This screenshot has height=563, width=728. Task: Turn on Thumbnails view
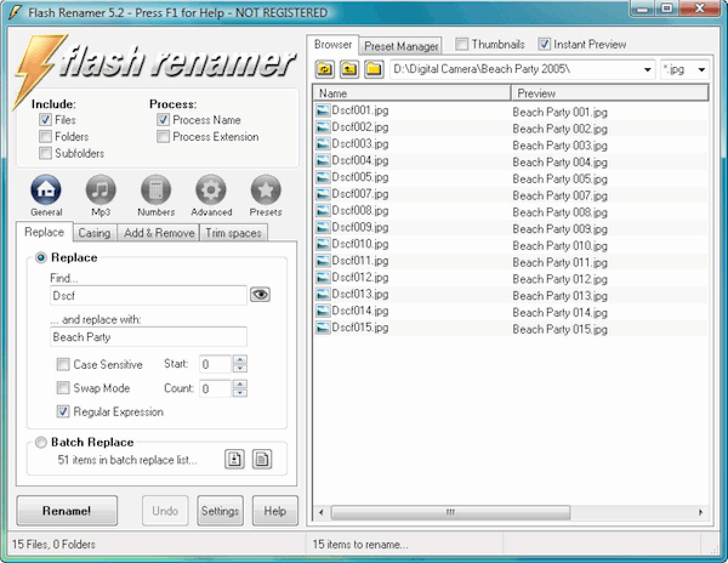click(462, 44)
